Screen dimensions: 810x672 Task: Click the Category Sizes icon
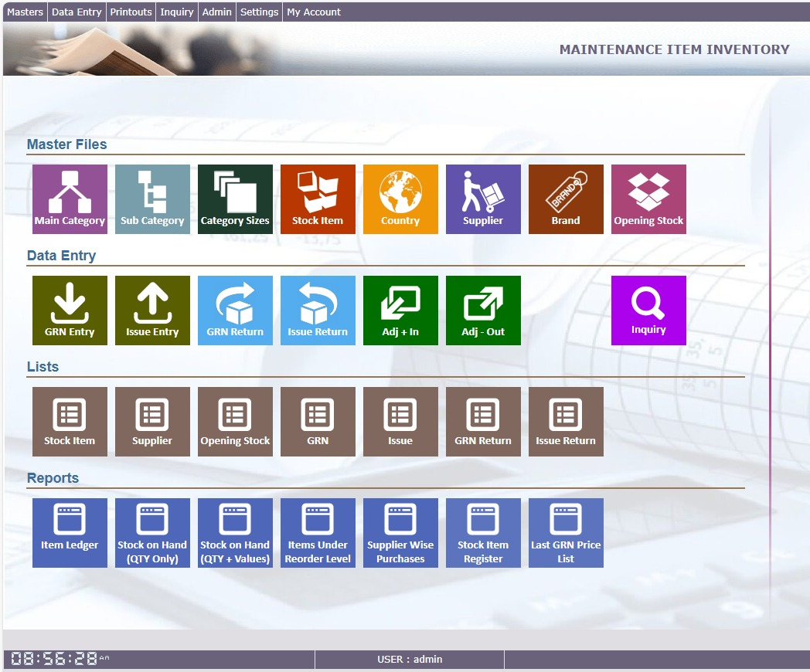235,199
